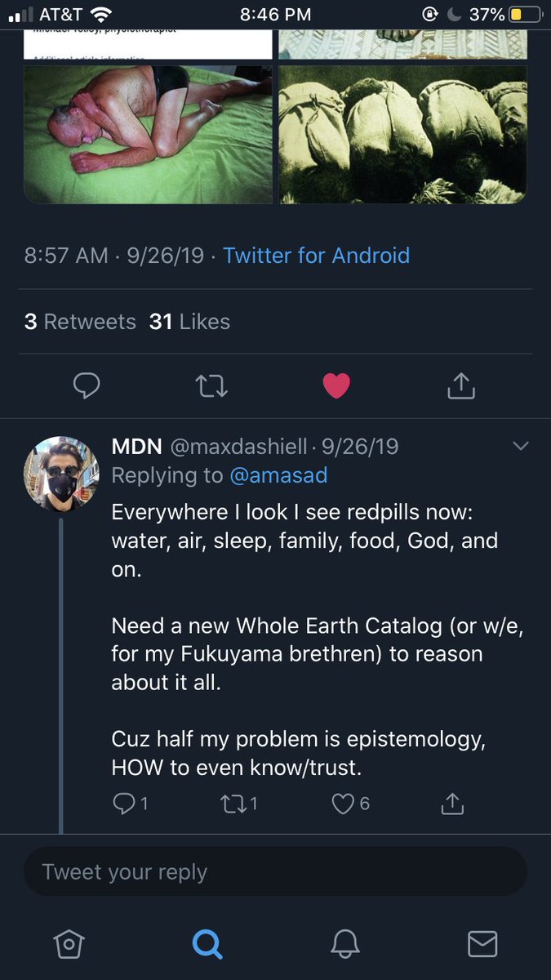Viewport: 551px width, 980px height.
Task: Reply to the main tweet
Action: click(86, 385)
